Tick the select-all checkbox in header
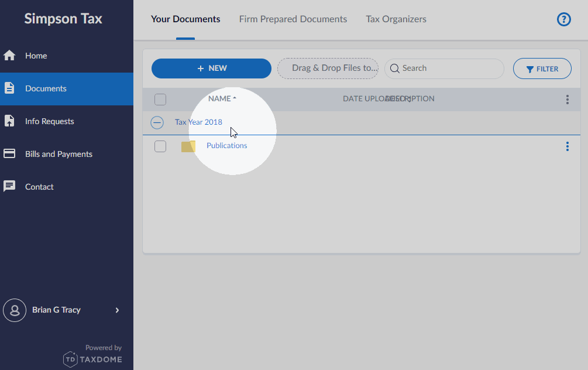The height and width of the screenshot is (370, 588). pos(160,100)
